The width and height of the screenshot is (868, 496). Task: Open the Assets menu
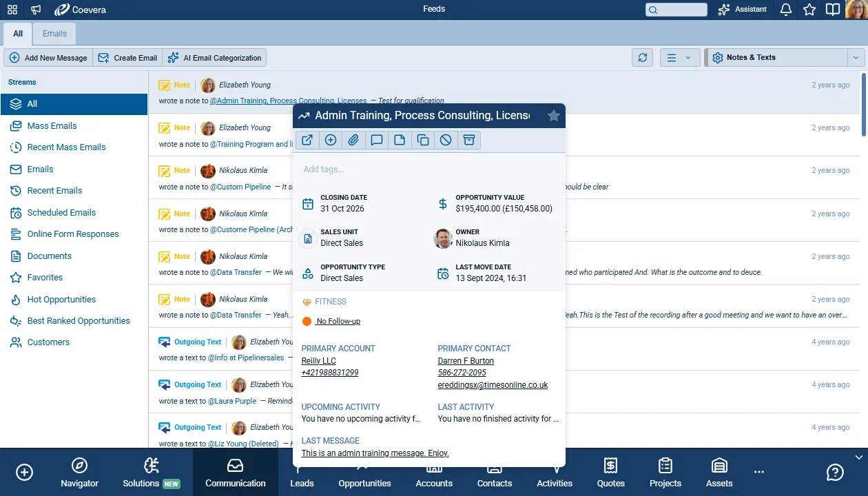tap(719, 473)
